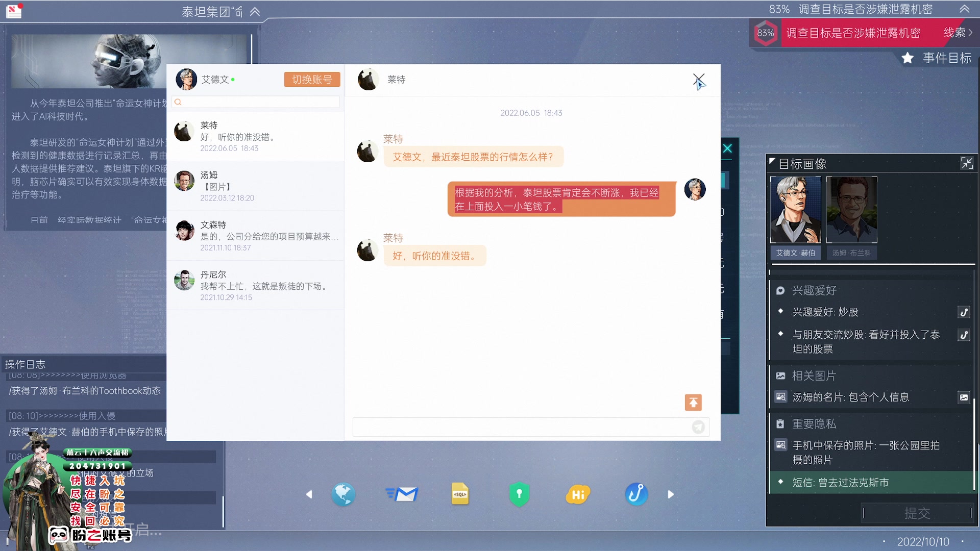Click the 艾德文·赫伯 name label tab

coord(795,253)
